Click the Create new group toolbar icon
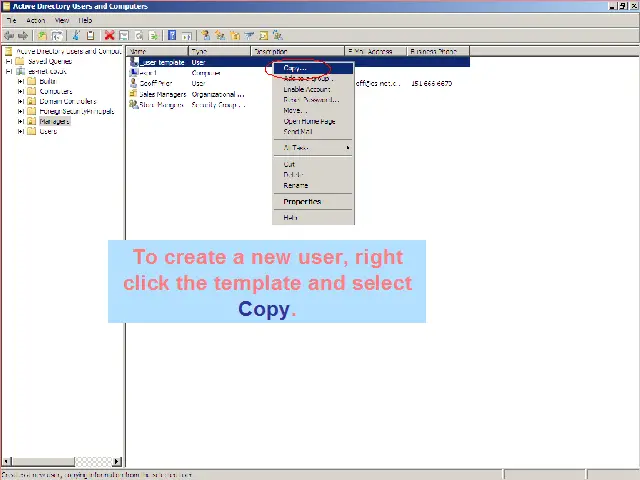 (220, 36)
